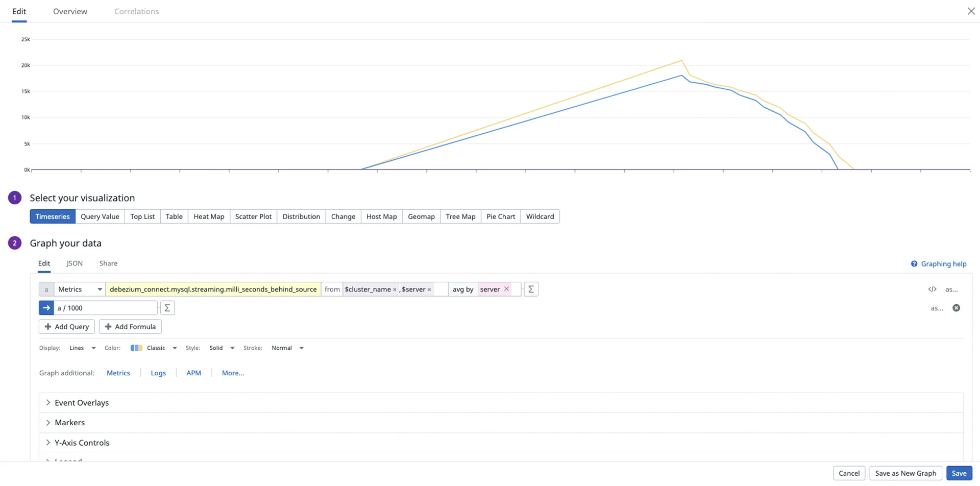Open the raw code editor icon for query

click(932, 289)
